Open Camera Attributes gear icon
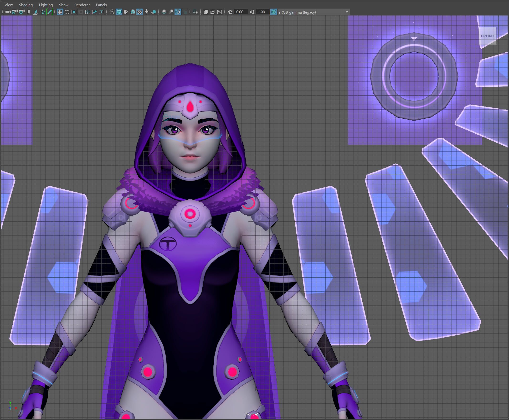The height and width of the screenshot is (420, 509). click(22, 12)
